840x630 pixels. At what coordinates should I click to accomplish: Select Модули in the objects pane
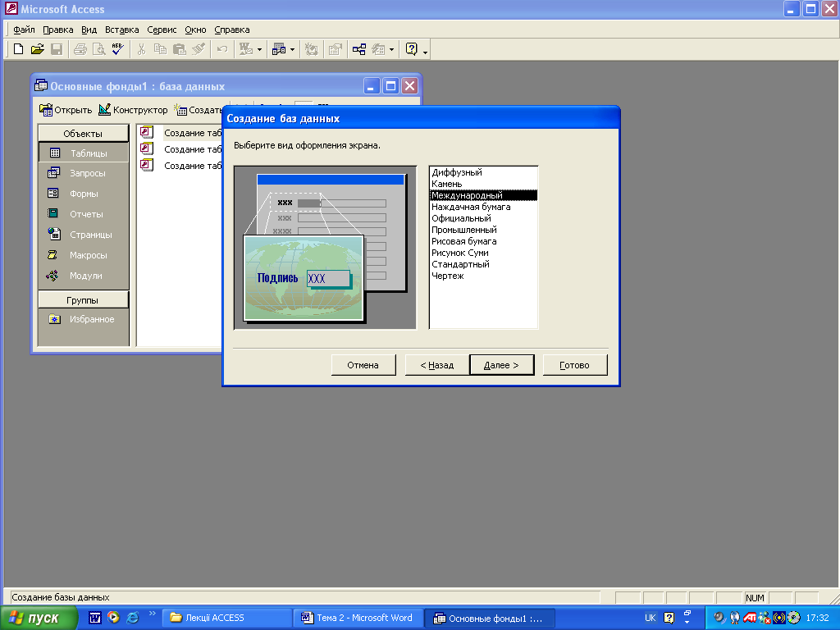(x=83, y=276)
